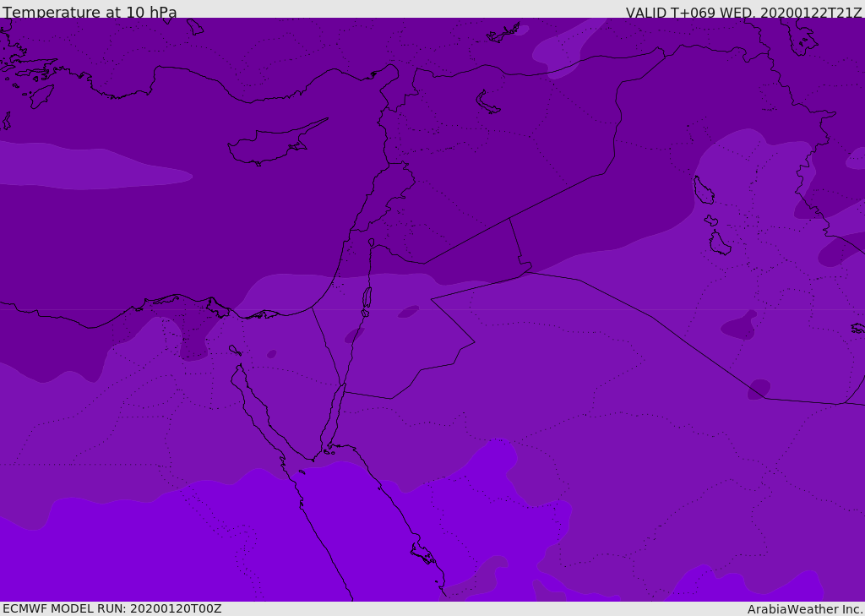The image size is (865, 616).
Task: Click the "Temperature at 10 hPa" title
Action: (x=90, y=13)
